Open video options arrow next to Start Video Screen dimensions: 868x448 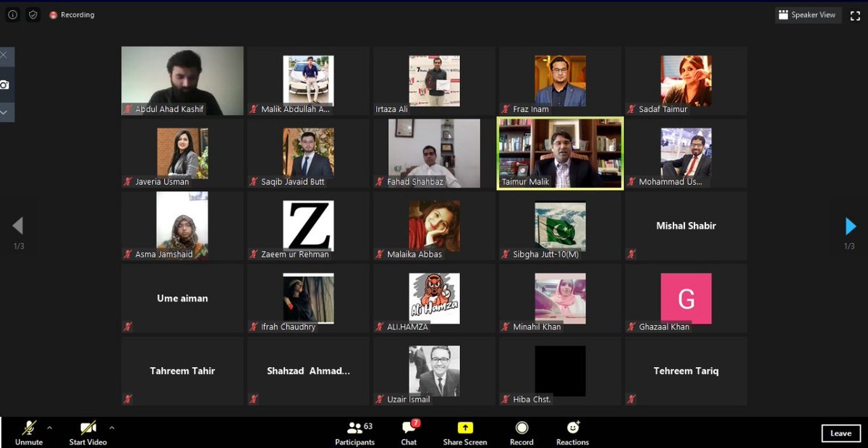(x=111, y=428)
